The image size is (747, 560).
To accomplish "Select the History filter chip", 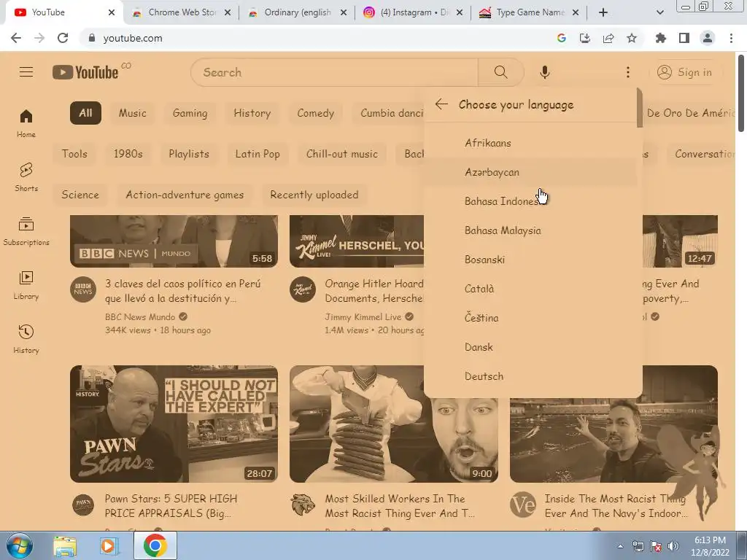I will point(252,113).
